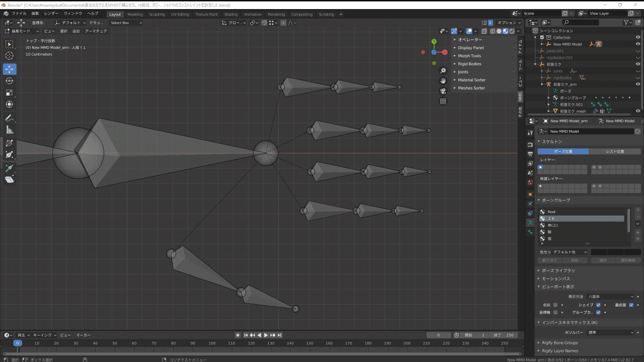644x362 pixels.
Task: Select the Shear tool
Action: (9, 180)
